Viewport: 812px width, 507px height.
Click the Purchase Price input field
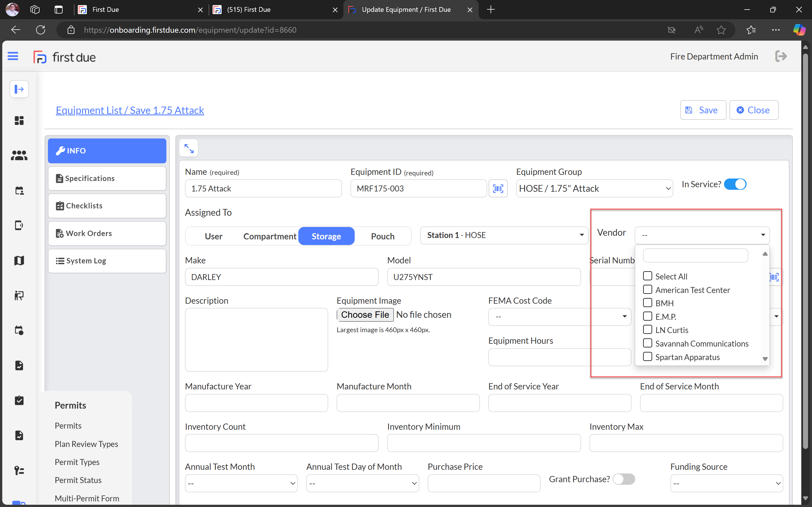(x=484, y=483)
